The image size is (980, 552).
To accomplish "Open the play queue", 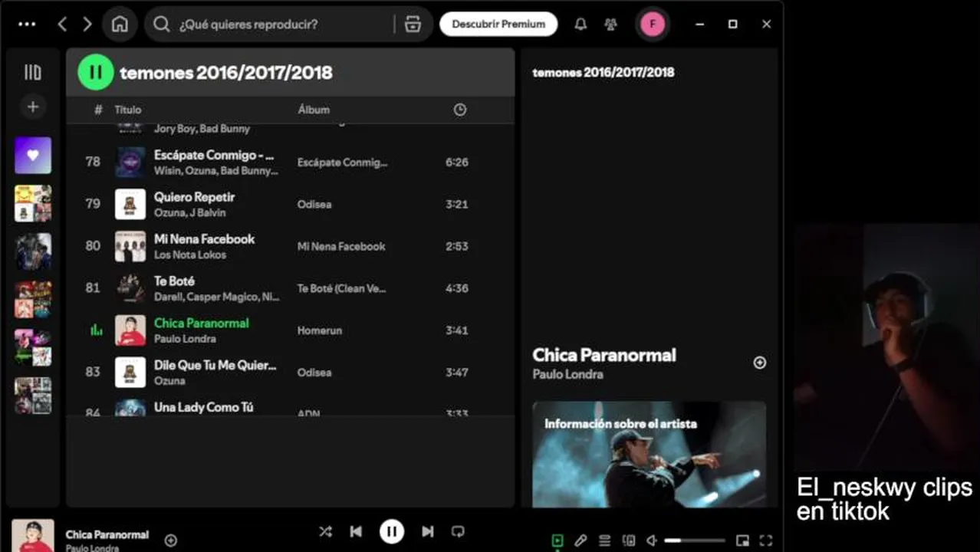I will (x=604, y=540).
